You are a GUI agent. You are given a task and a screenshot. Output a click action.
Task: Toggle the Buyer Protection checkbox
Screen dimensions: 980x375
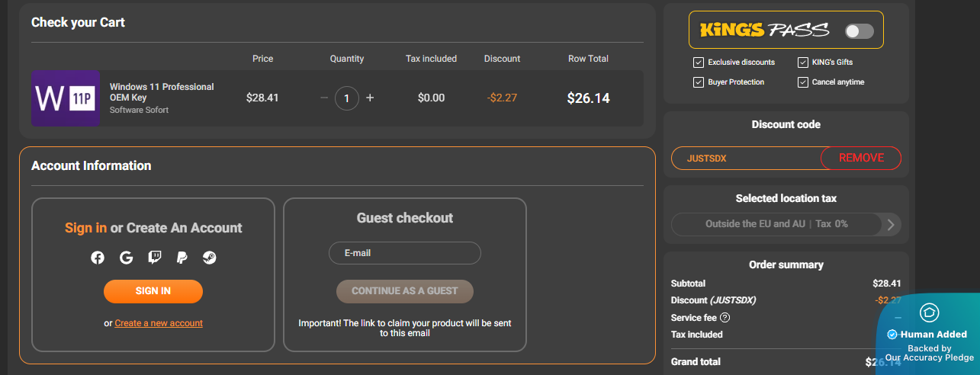(699, 82)
